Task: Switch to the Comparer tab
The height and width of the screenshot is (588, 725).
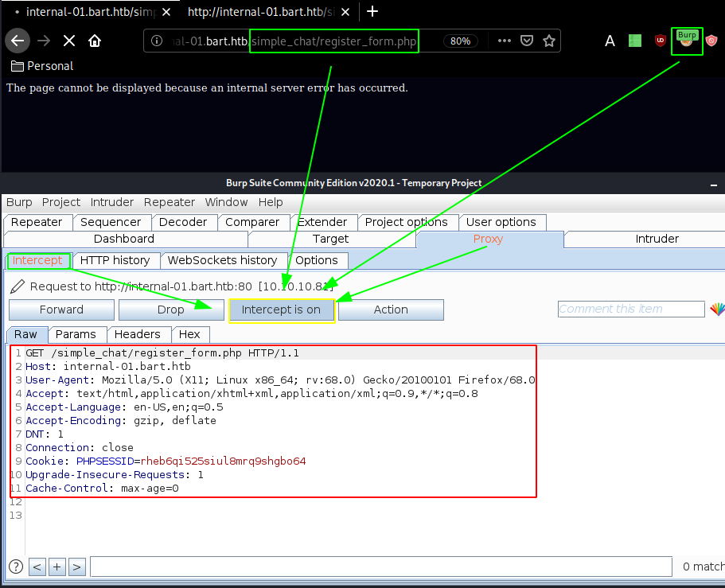Action: point(252,222)
